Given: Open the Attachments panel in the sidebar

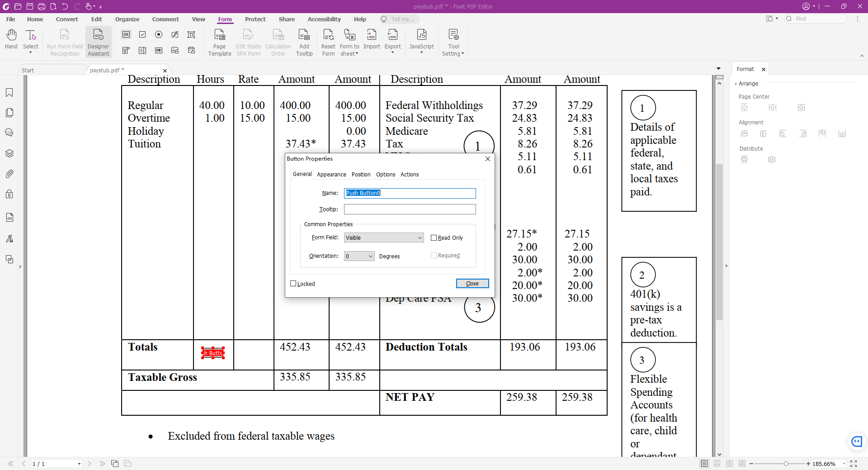Looking at the screenshot, I should [x=9, y=174].
